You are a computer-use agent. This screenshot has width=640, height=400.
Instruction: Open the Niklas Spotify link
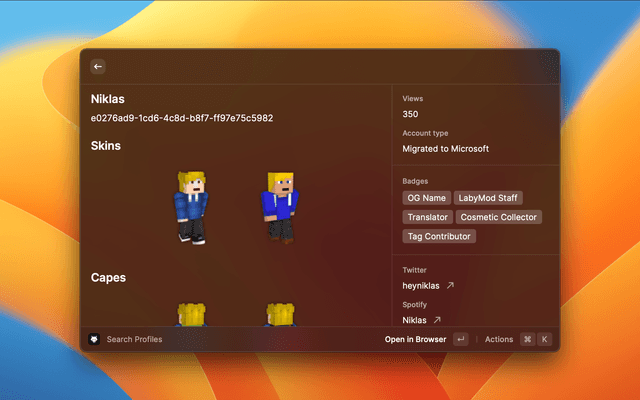[x=414, y=320]
